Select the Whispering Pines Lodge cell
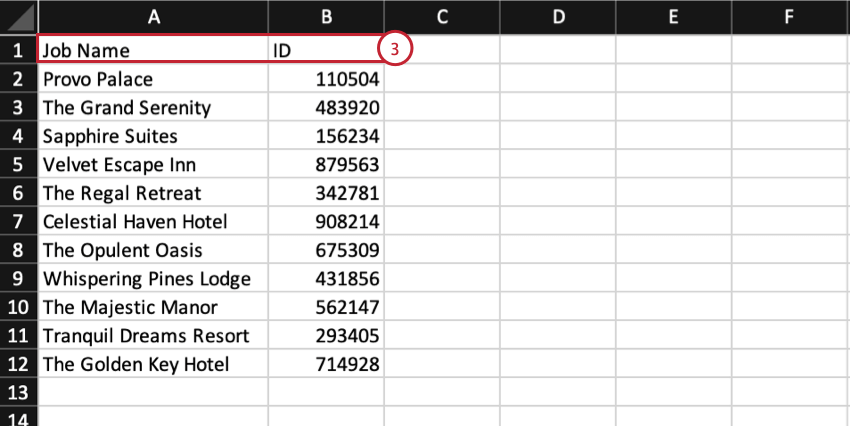This screenshot has height=426, width=850. (153, 279)
